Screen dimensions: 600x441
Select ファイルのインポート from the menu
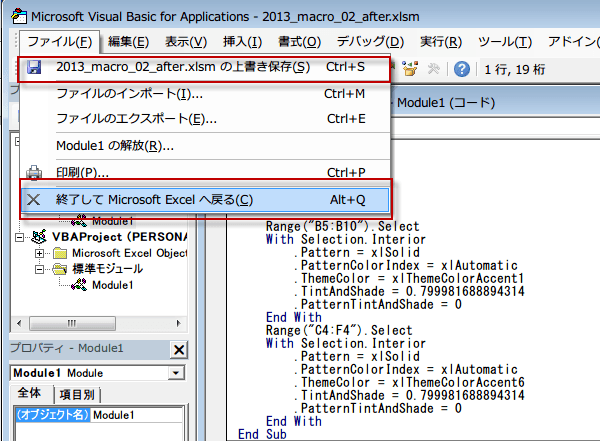129,94
